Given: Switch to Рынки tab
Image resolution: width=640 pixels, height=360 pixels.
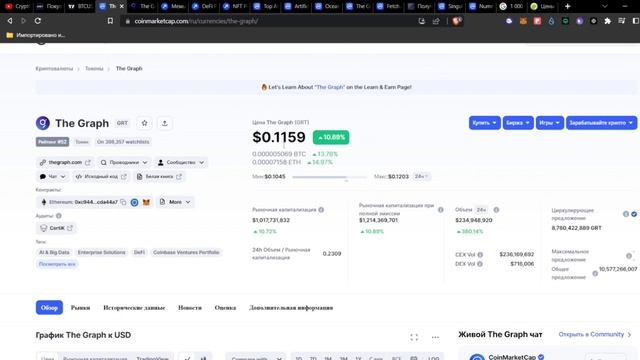Looking at the screenshot, I should point(80,308).
